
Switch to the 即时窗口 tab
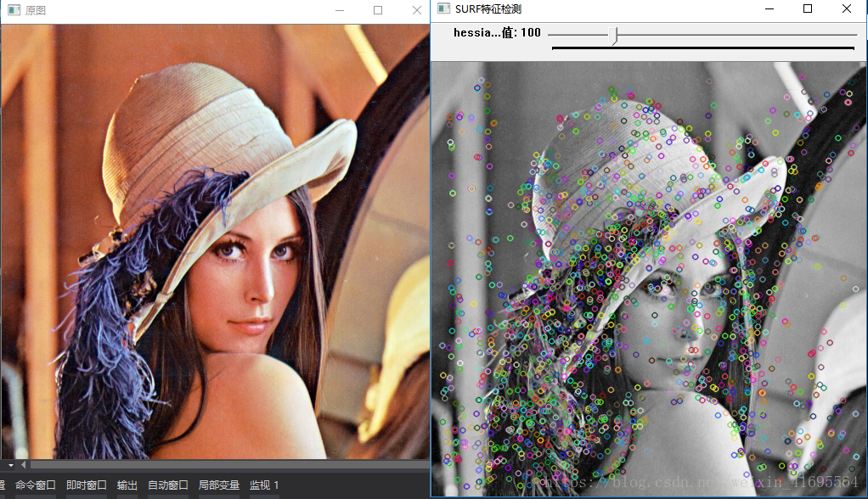87,485
